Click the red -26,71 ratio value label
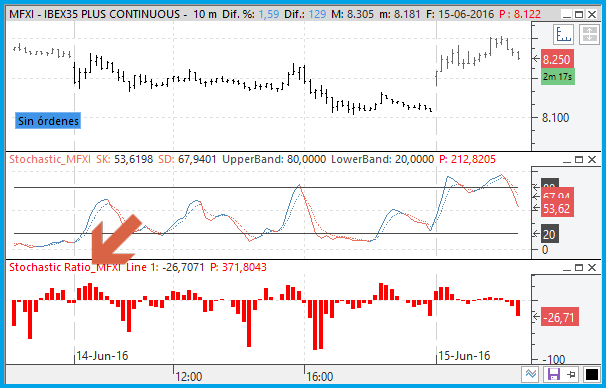Image resolution: width=606 pixels, height=388 pixels. (x=559, y=318)
